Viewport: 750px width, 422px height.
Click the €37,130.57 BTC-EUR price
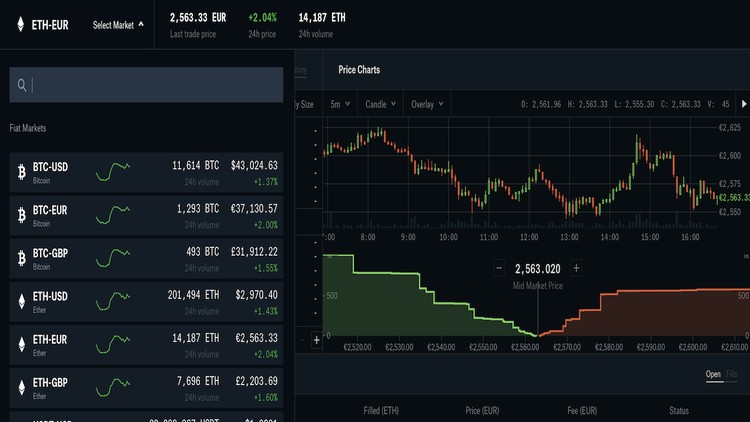[x=254, y=209]
